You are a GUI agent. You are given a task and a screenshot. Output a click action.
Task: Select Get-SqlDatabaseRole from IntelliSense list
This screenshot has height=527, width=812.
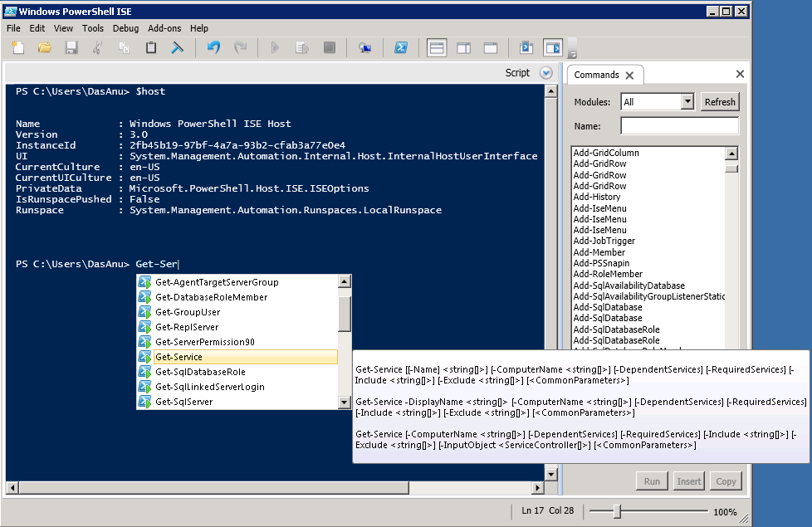[200, 372]
